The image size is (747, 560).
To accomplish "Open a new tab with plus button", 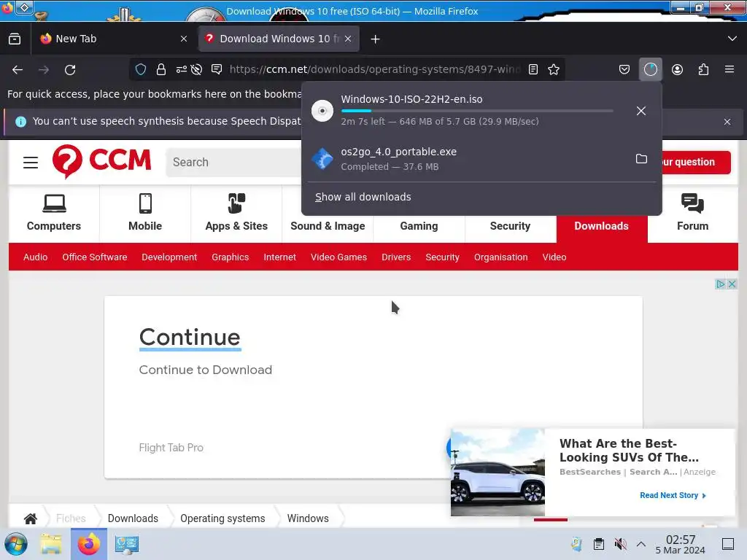I will [x=376, y=39].
